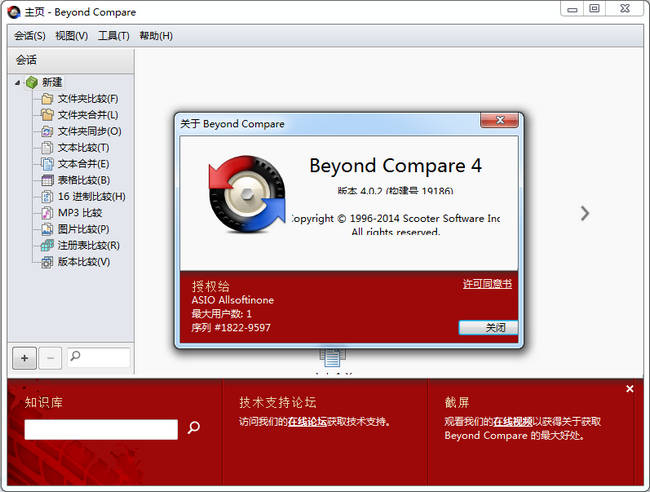
Task: Select 16 进制比较(H) in session tree
Action: tap(92, 196)
